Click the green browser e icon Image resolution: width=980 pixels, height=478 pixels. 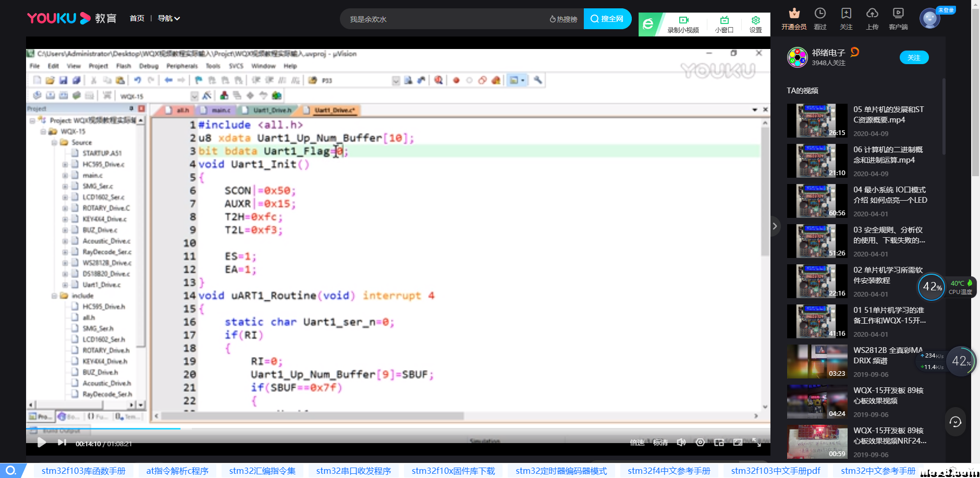point(648,24)
